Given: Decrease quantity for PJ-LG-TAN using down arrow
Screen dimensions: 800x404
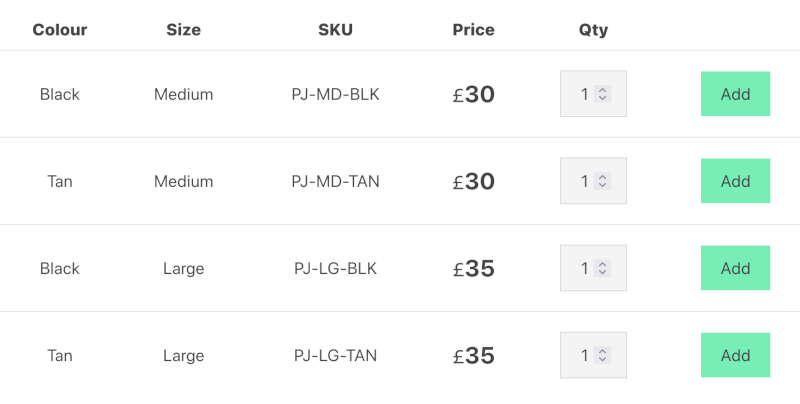Looking at the screenshot, I should click(x=602, y=360).
